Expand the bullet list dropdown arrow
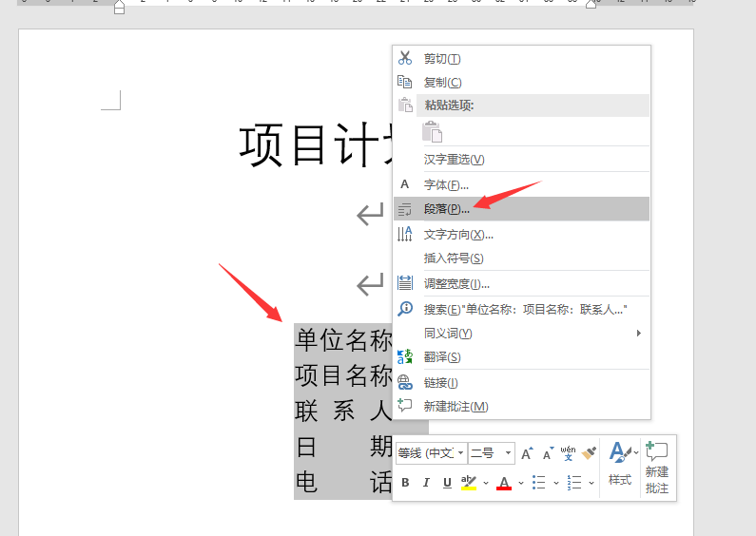 click(556, 483)
